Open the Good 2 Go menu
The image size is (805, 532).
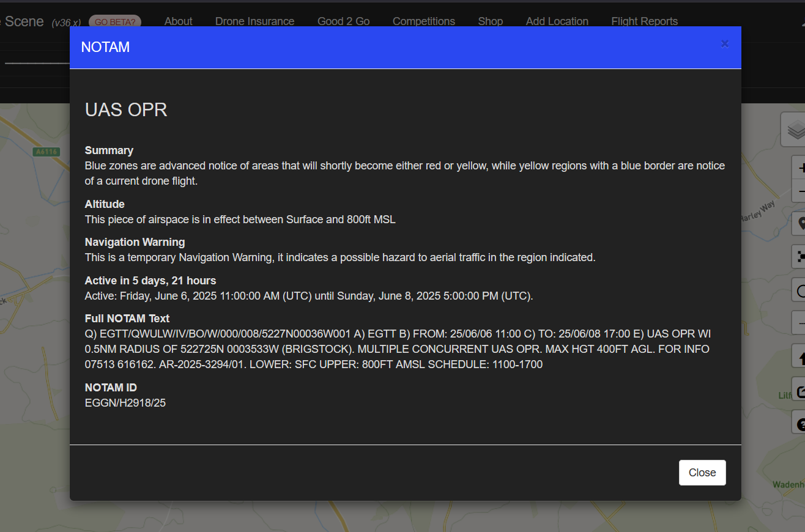pyautogui.click(x=343, y=21)
